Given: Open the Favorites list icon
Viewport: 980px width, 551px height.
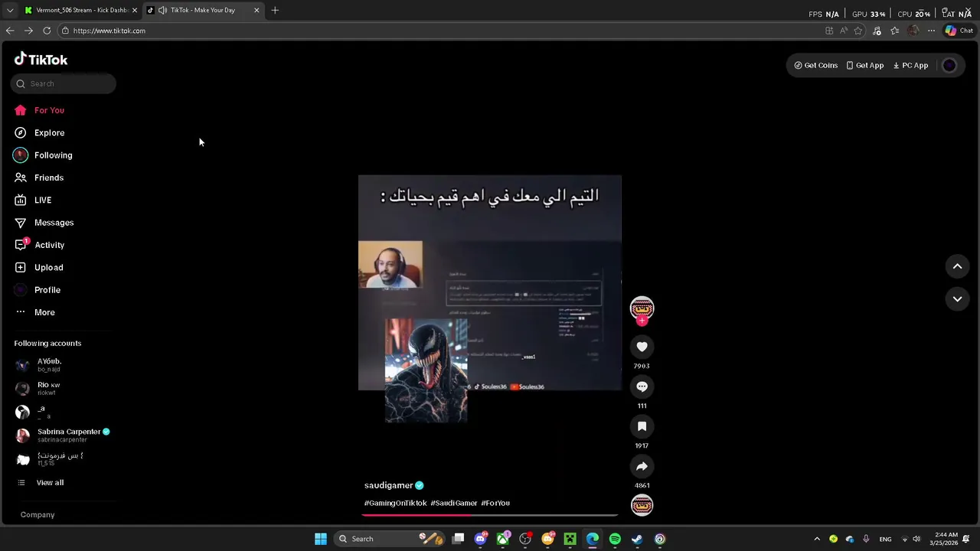Looking at the screenshot, I should click(x=894, y=31).
